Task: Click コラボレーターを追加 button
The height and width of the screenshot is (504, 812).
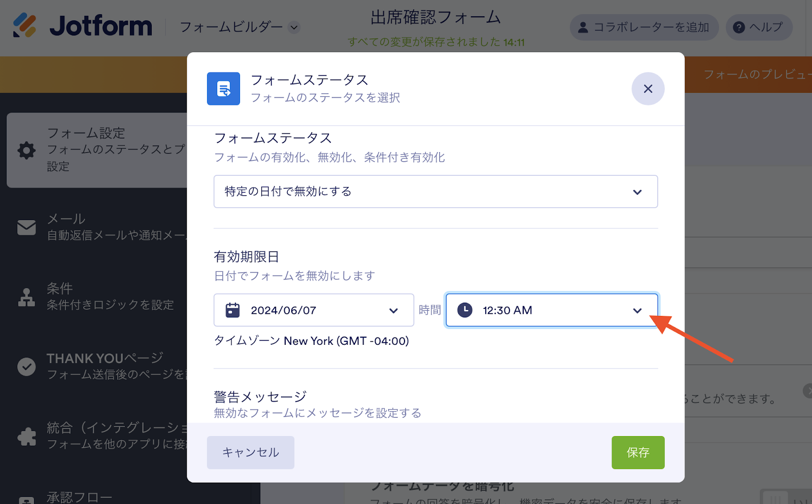Action: point(644,27)
